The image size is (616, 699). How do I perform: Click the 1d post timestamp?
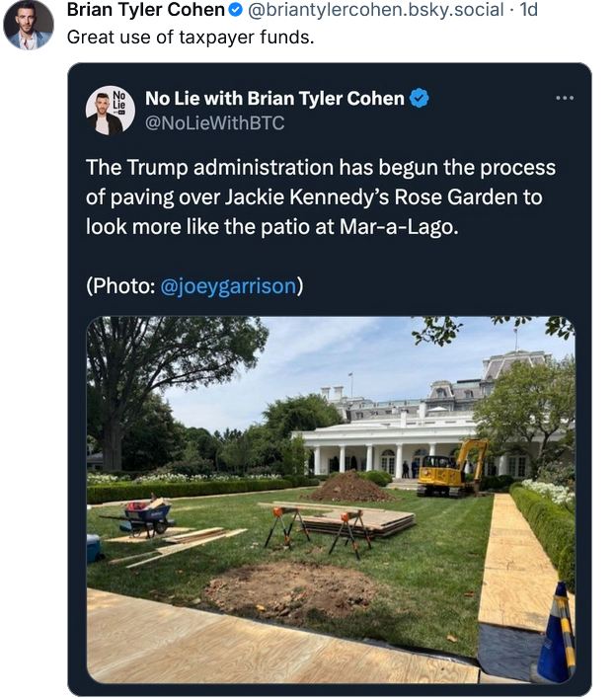click(x=529, y=12)
